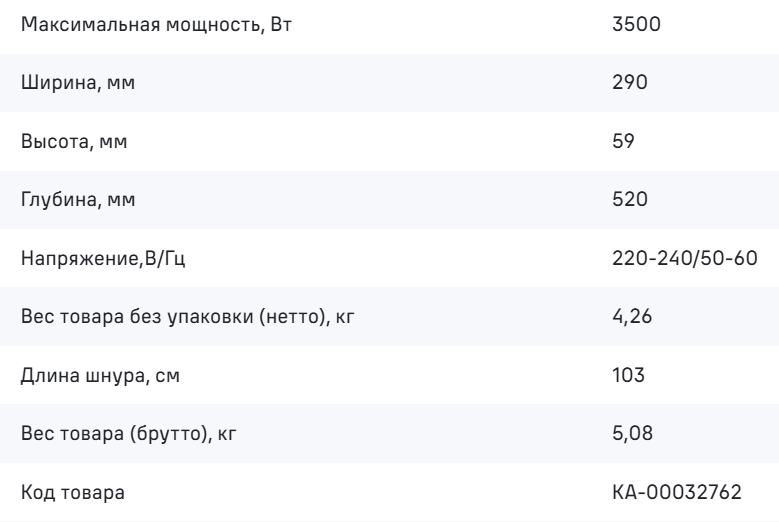The image size is (779, 522).
Task: Select the gross weight value 5,08
Action: pos(632,433)
